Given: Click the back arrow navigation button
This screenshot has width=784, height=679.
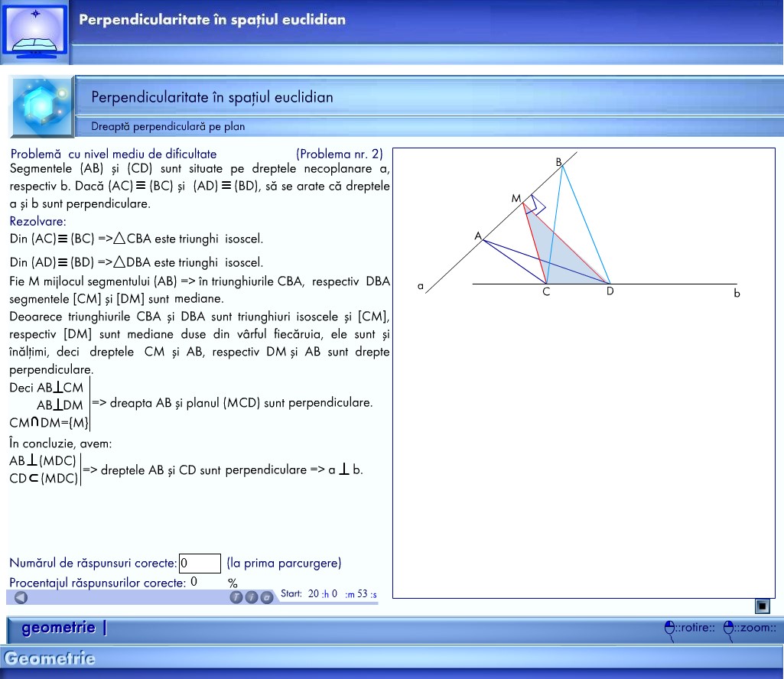Looking at the screenshot, I should point(21,597).
